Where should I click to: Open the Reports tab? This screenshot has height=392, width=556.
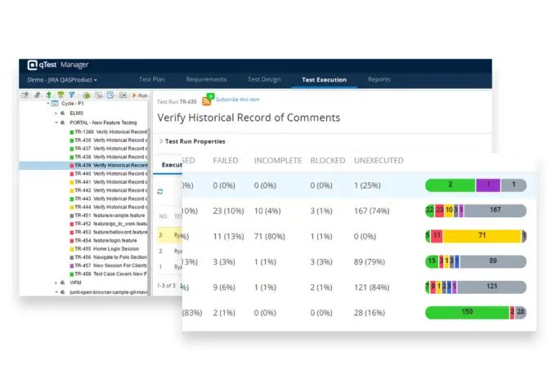click(379, 80)
